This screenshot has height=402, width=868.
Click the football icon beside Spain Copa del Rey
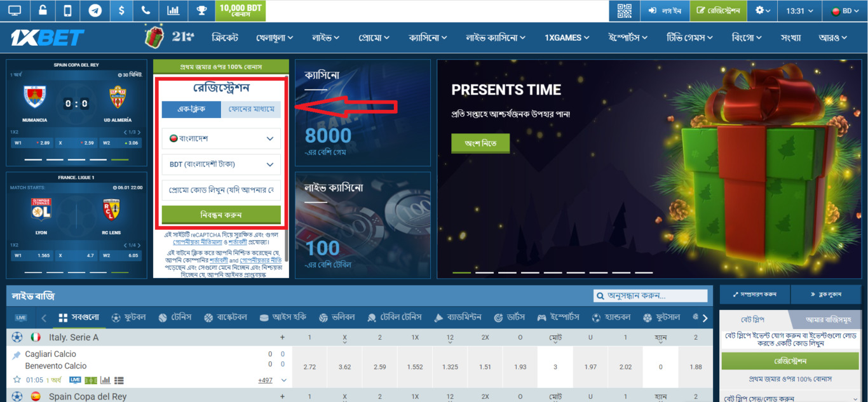click(x=17, y=396)
